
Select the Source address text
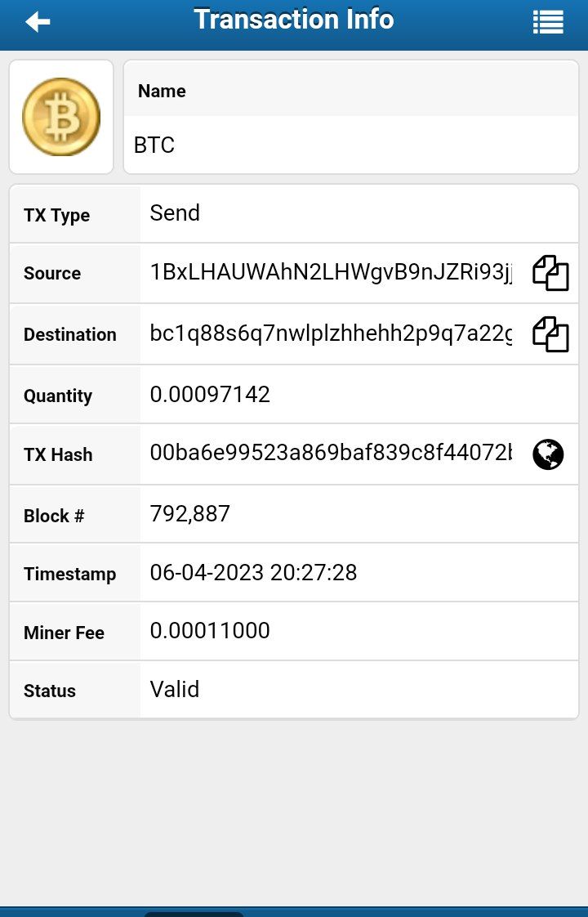click(x=331, y=272)
